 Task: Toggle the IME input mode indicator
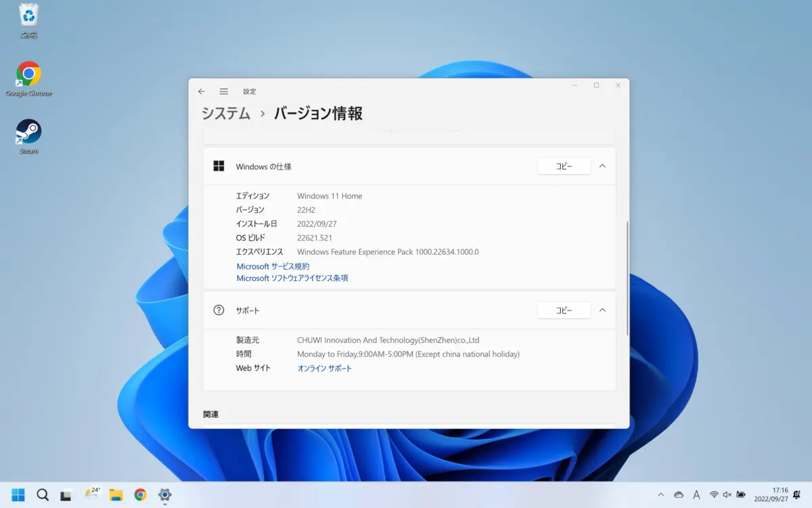pos(696,495)
